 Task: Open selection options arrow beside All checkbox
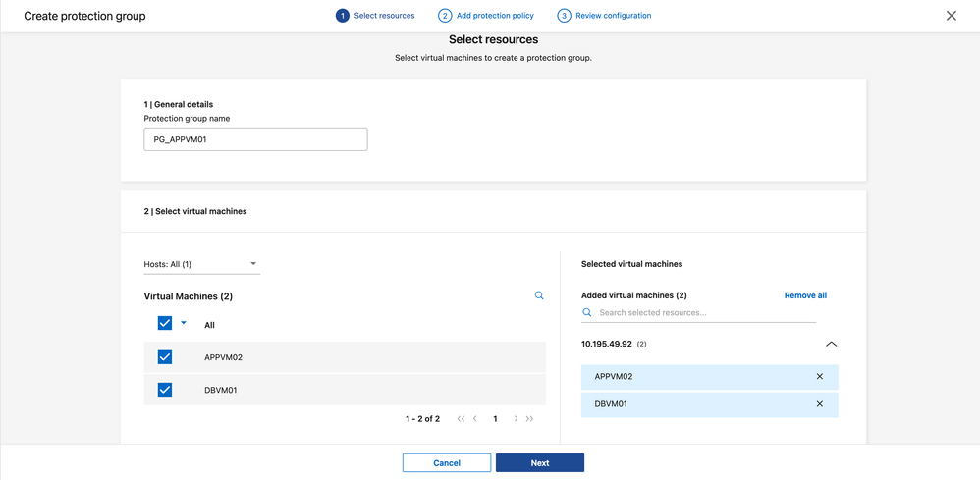point(184,323)
